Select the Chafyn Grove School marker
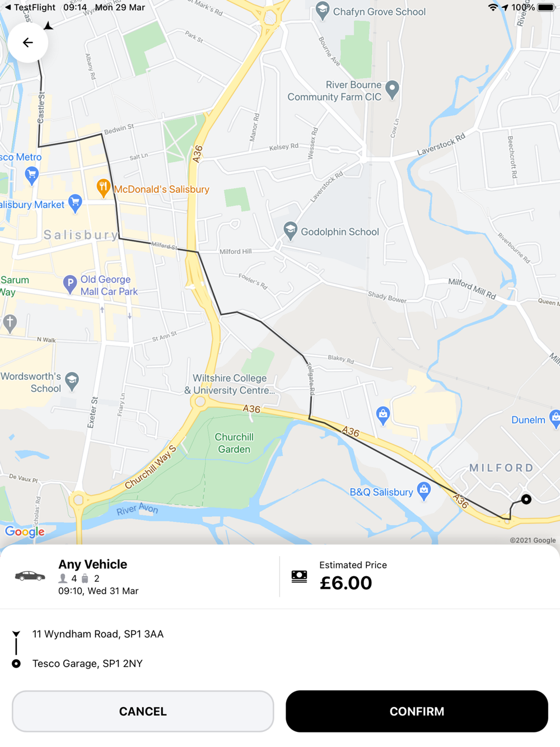This screenshot has height=747, width=560. 323,11
